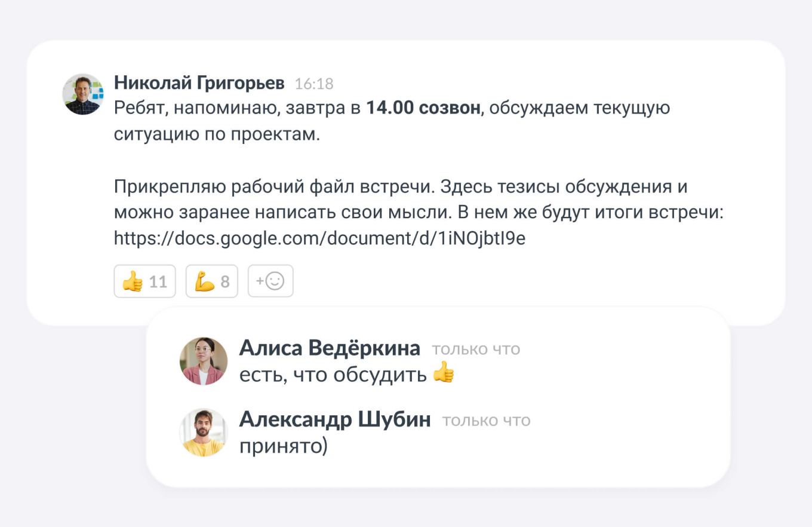Viewport: 812px width, 527px height.
Task: Click Александр Шубин's name in the reply
Action: pyautogui.click(x=336, y=419)
